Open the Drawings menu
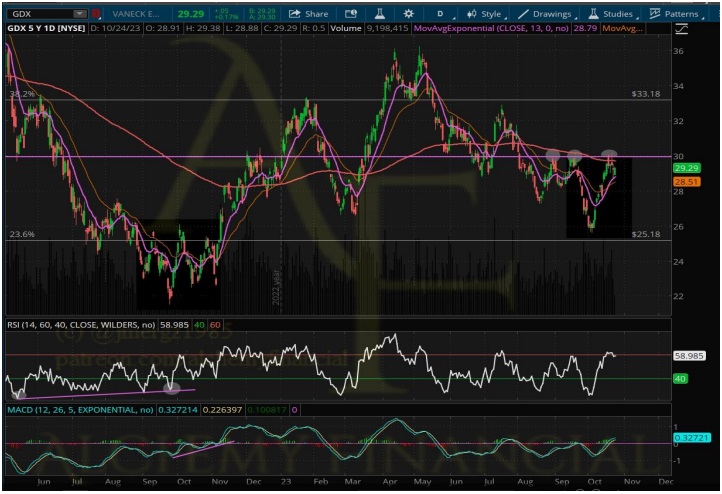 [545, 15]
